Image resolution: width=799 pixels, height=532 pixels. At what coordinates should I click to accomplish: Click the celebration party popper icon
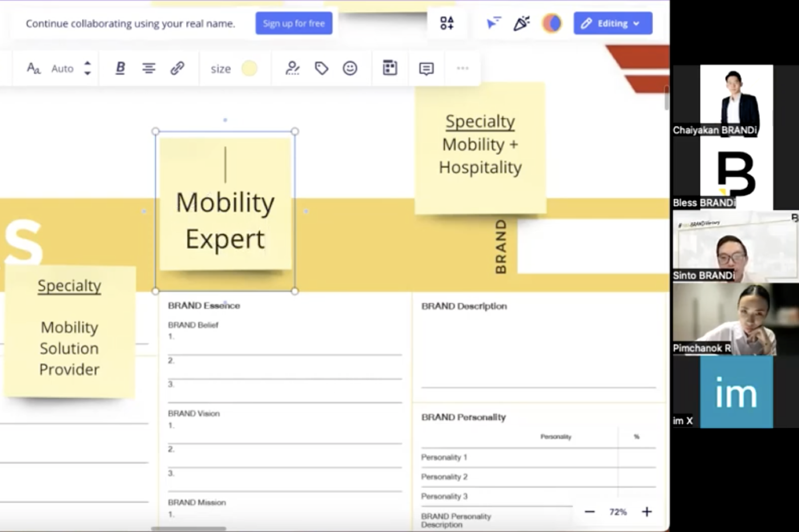tap(521, 23)
